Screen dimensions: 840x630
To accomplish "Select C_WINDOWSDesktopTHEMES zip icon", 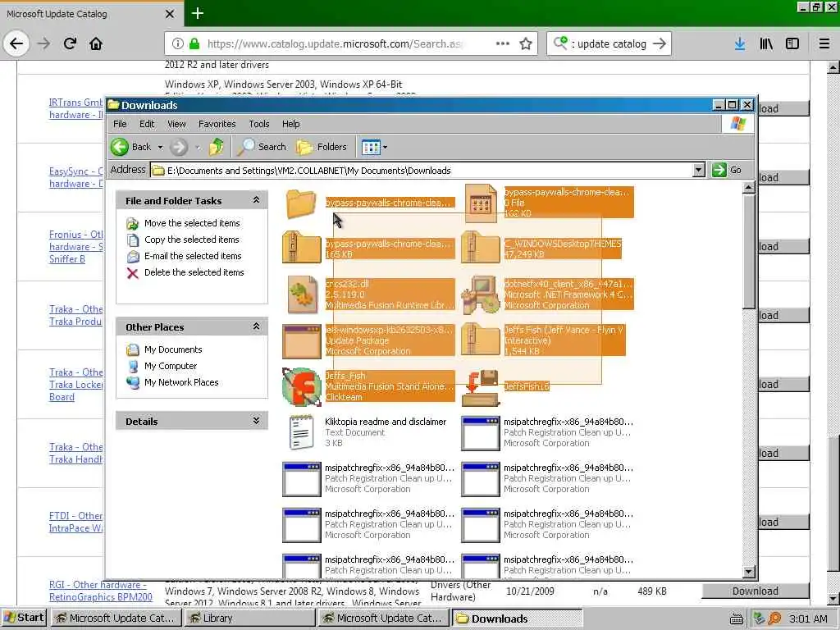I will click(x=480, y=248).
